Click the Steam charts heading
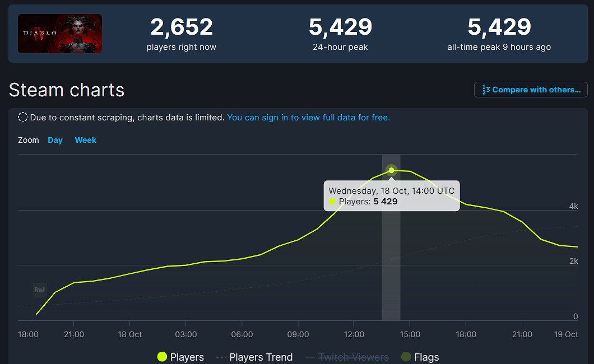 point(67,90)
